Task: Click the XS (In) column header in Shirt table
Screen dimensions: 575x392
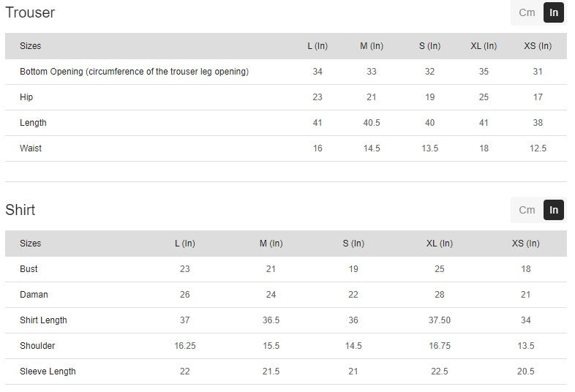Action: (x=526, y=244)
